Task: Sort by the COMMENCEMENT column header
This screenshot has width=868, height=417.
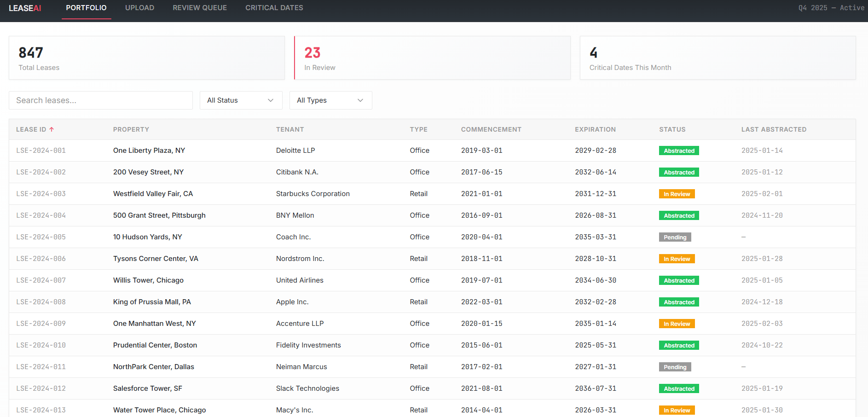Action: (491, 129)
